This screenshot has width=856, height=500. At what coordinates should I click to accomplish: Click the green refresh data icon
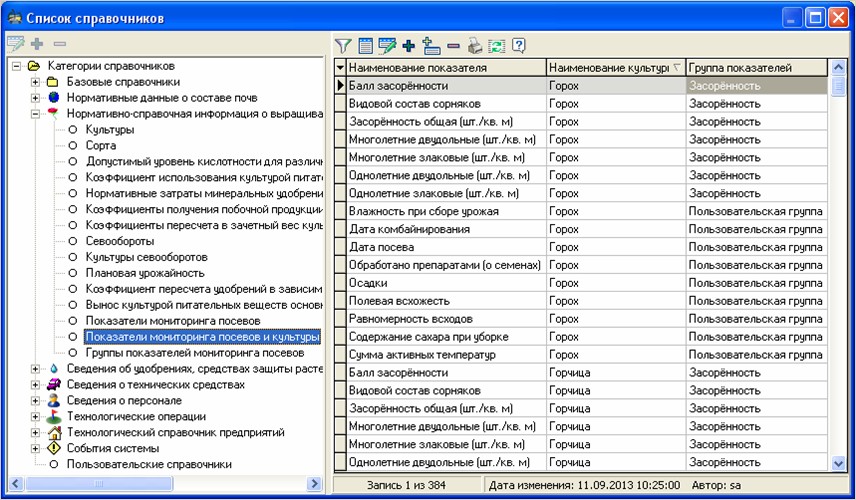[x=497, y=45]
